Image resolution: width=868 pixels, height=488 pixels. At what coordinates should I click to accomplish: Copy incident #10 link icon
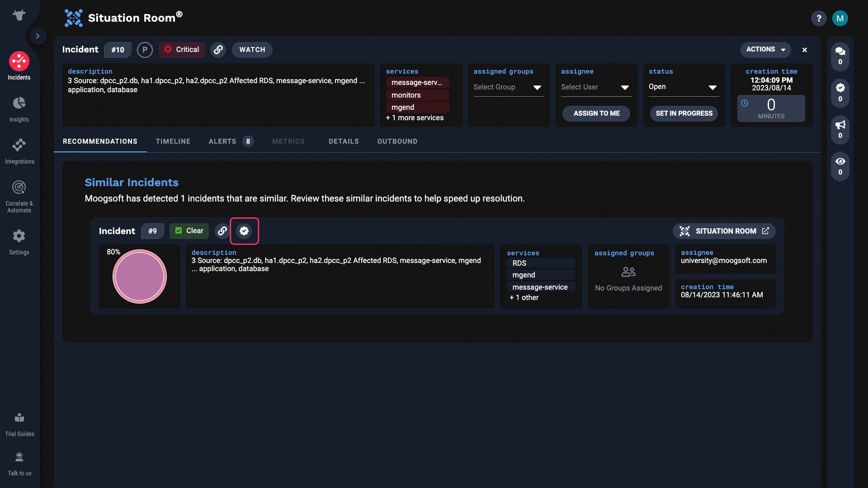(x=218, y=50)
